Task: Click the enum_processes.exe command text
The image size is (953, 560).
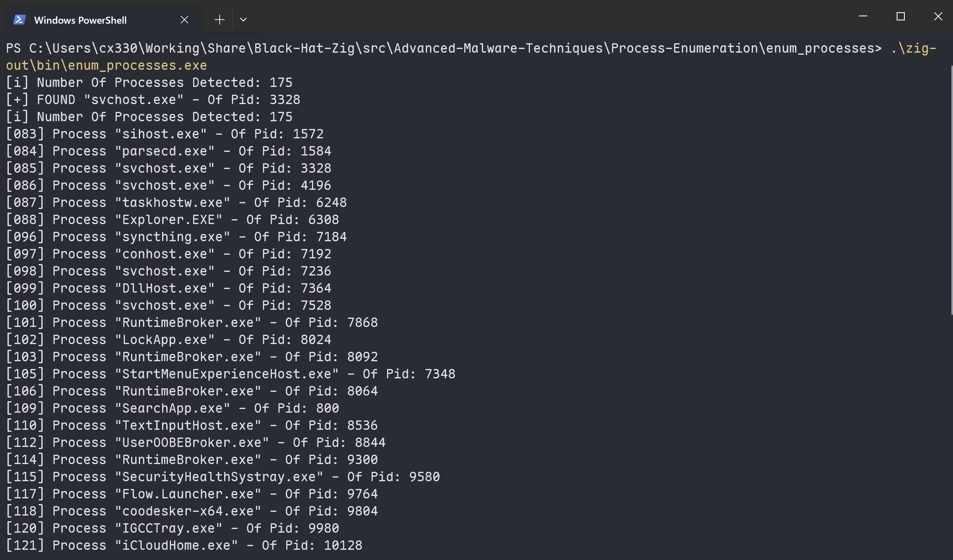Action: tap(106, 65)
